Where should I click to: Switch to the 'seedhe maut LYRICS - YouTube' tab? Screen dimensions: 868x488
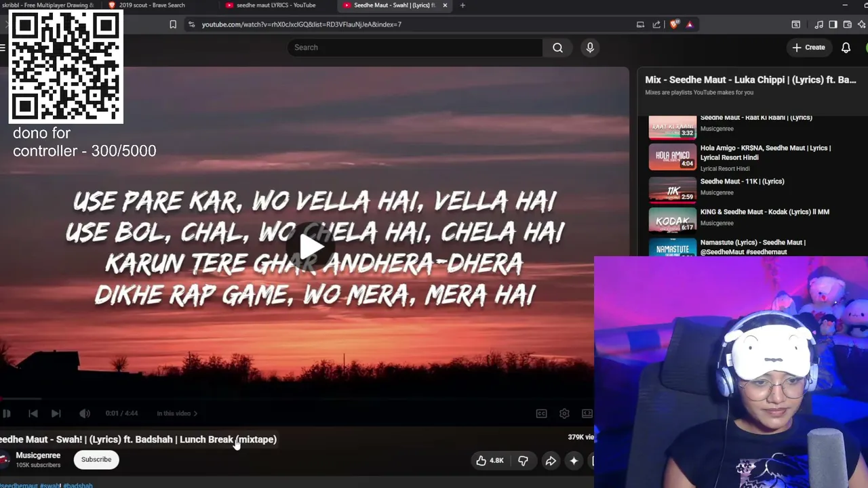(275, 5)
